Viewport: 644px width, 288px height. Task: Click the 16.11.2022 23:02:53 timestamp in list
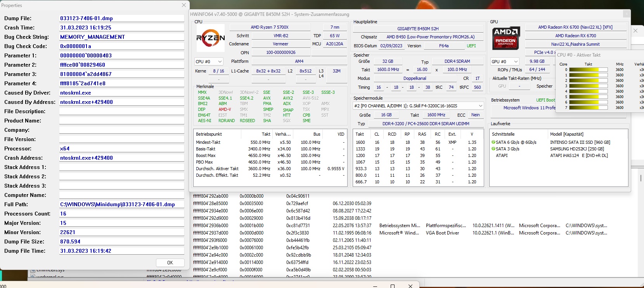[352, 262]
